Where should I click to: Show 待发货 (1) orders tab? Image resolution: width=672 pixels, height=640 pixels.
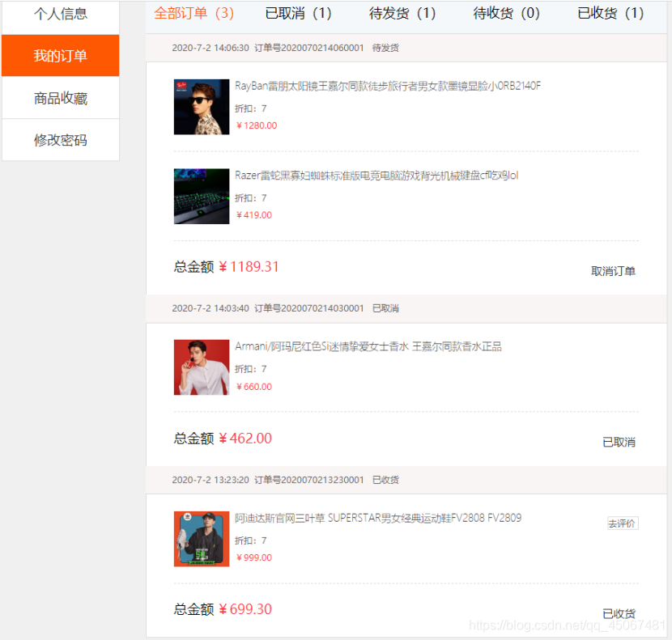(x=402, y=14)
